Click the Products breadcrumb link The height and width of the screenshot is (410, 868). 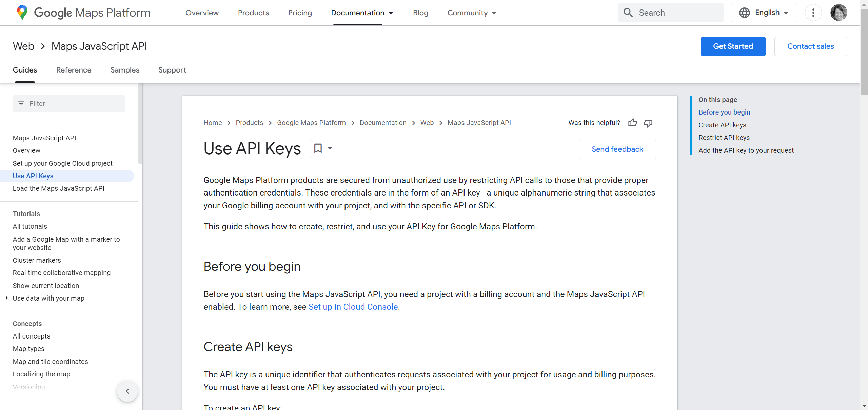coord(249,123)
